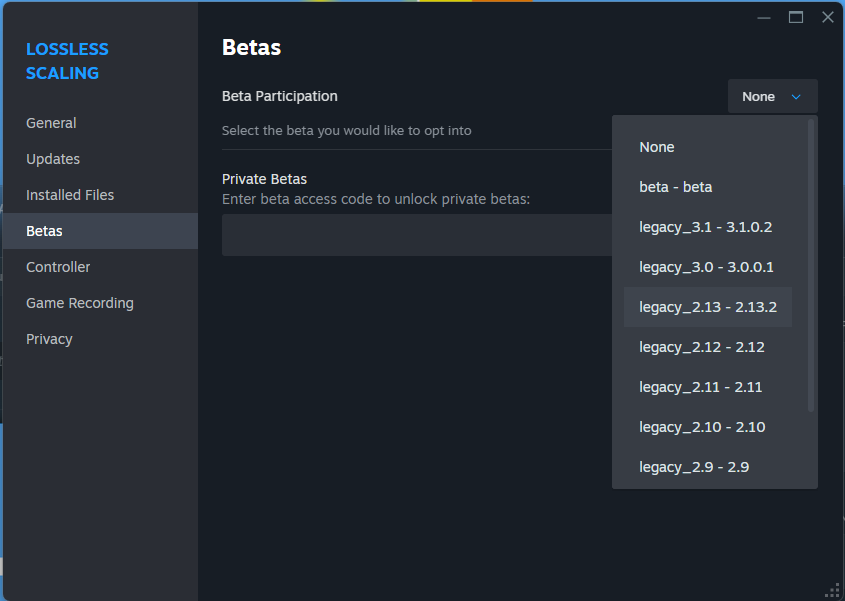The width and height of the screenshot is (845, 601).
Task: Click the window resize grip icon
Action: [833, 590]
